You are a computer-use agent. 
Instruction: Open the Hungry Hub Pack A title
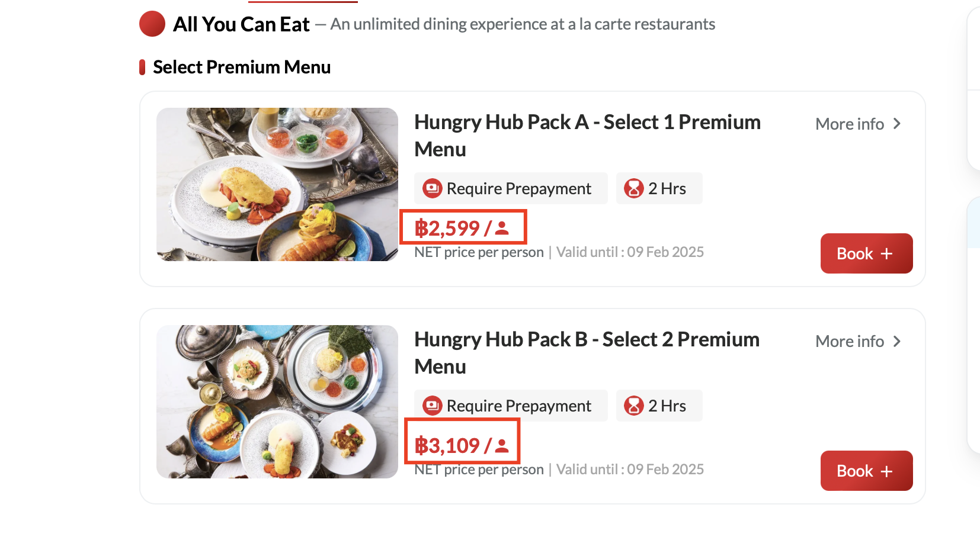[x=587, y=135]
